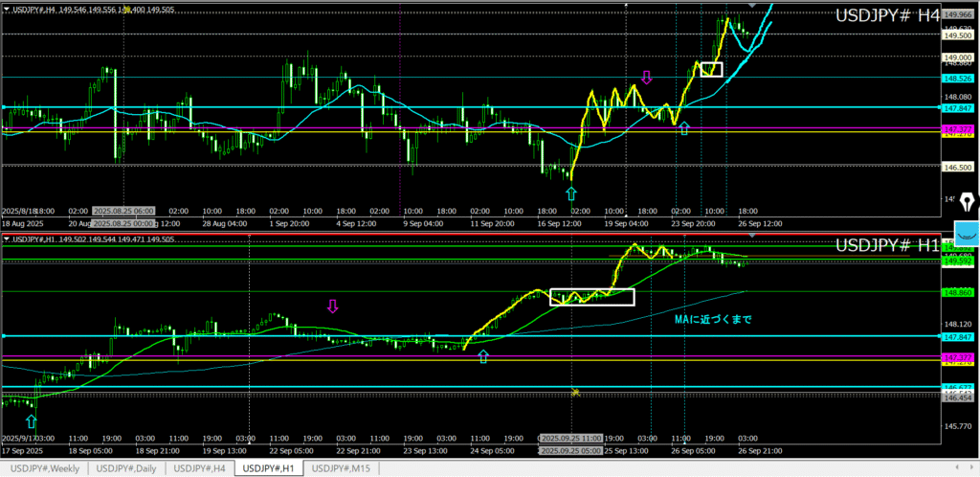Image resolution: width=980 pixels, height=477 pixels.
Task: Select the white rectangle on H4 chart
Action: pos(710,69)
